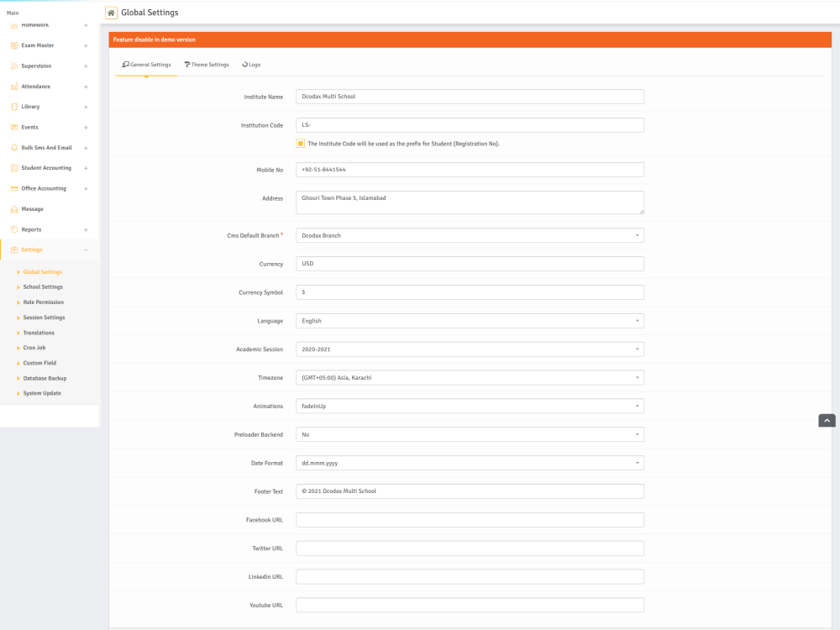Click the Homework sidebar icon
The height and width of the screenshot is (630, 840).
pos(14,25)
